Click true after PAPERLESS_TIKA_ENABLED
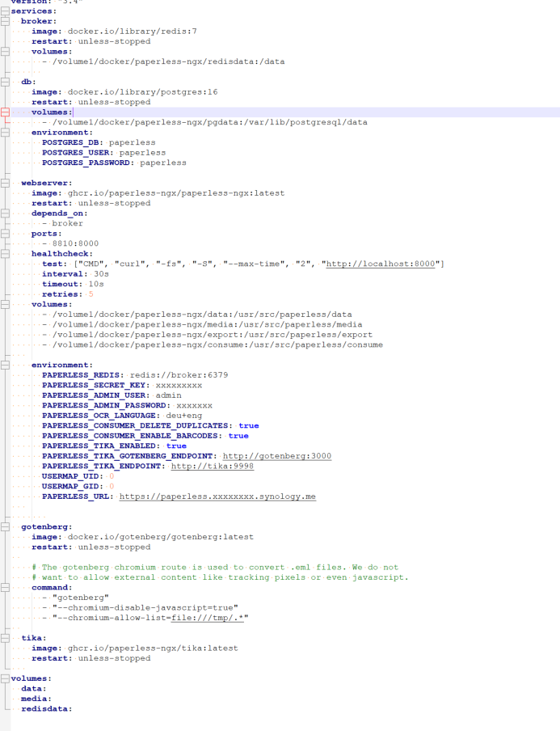 (x=177, y=446)
